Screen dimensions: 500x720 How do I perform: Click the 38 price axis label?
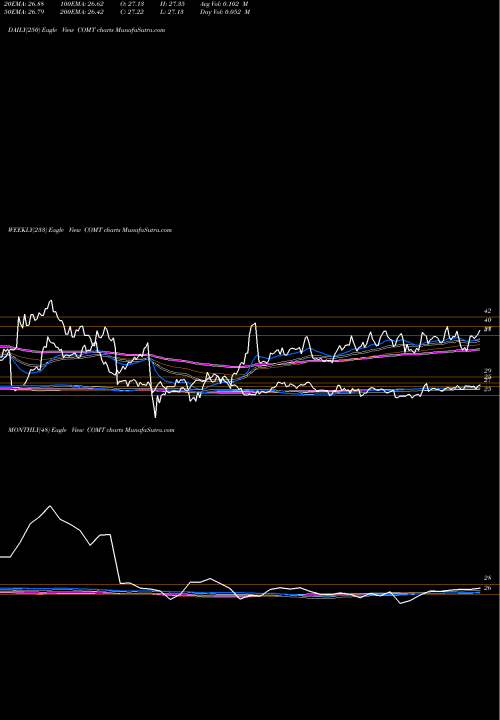point(488,329)
